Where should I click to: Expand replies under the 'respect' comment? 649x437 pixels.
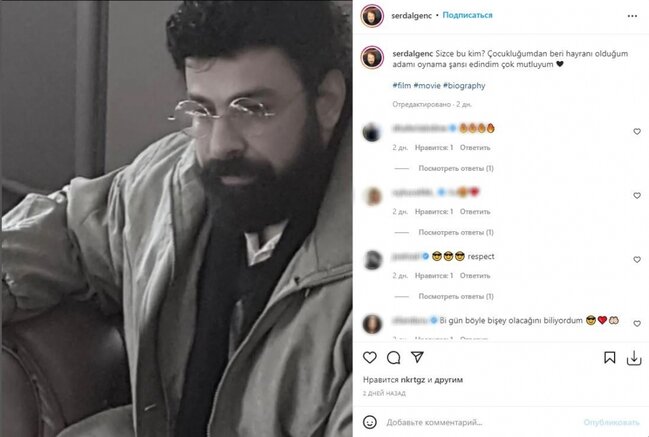[456, 296]
